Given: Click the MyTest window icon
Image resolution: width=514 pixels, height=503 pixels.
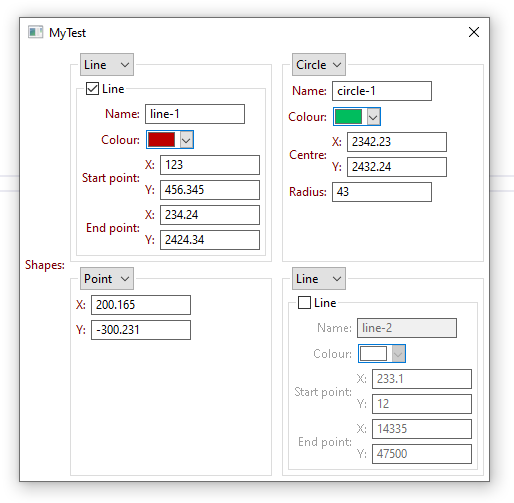Looking at the screenshot, I should tap(35, 32).
